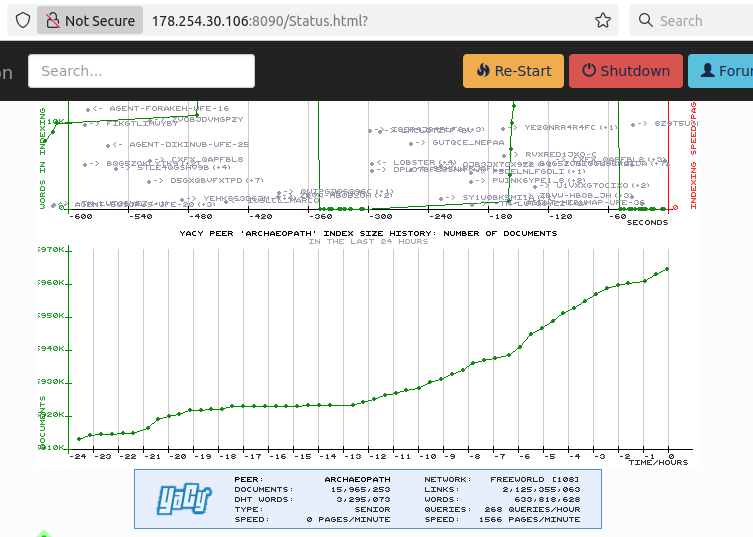753x537 pixels.
Task: Click the 1566 PAGES/MINUTE network speed
Action: pyautogui.click(x=529, y=520)
